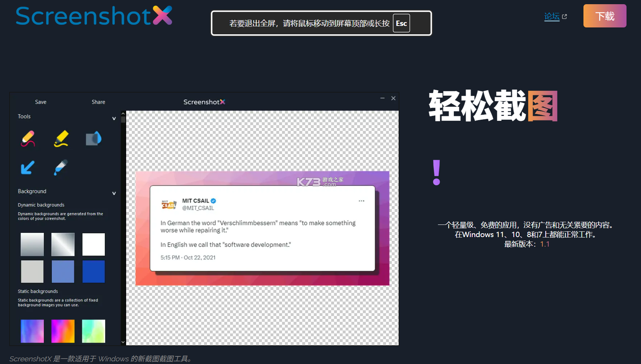
Task: Choose the light blue background swatch
Action: (63, 271)
